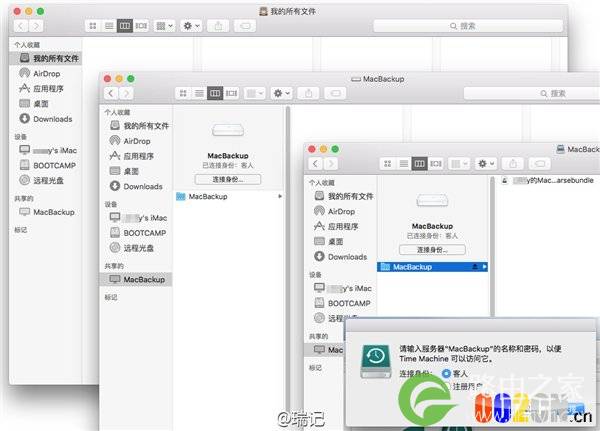This screenshot has height=431, width=600.
Task: Select column view in front MacBackup window
Action: tap(419, 163)
